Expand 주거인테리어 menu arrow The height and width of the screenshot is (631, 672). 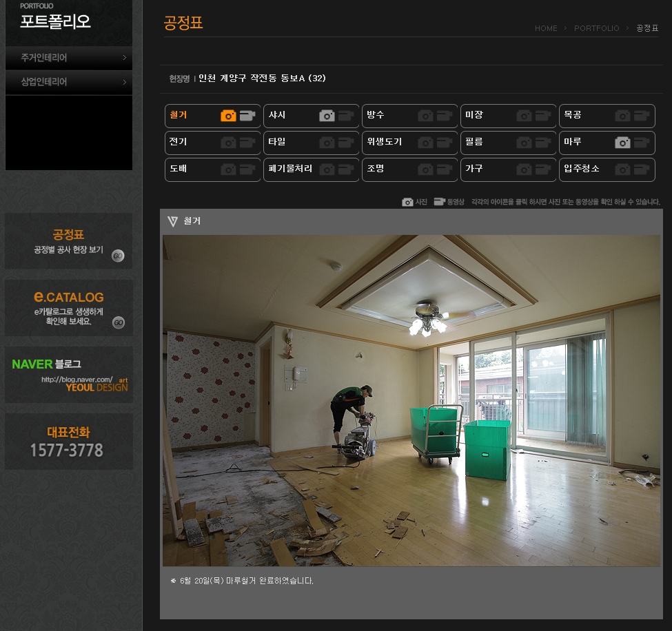(124, 58)
